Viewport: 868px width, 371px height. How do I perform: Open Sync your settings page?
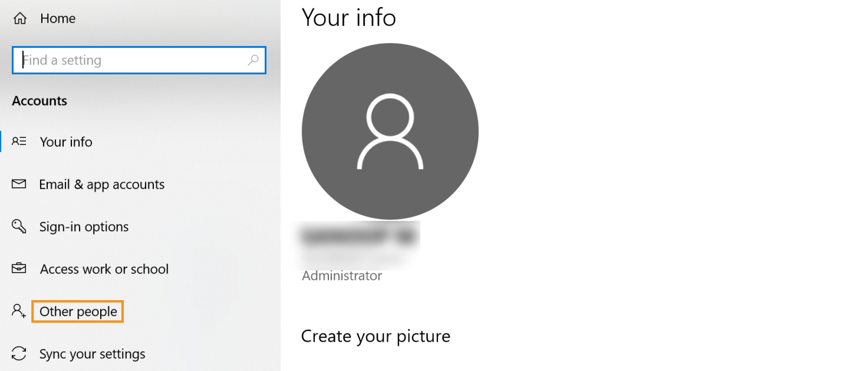92,354
